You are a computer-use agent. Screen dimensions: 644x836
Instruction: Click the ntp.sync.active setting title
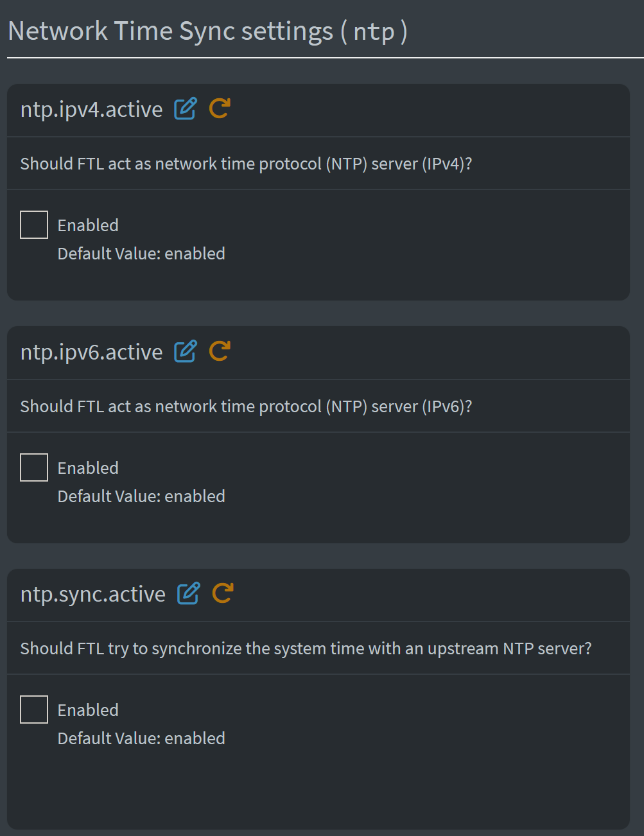pos(92,595)
